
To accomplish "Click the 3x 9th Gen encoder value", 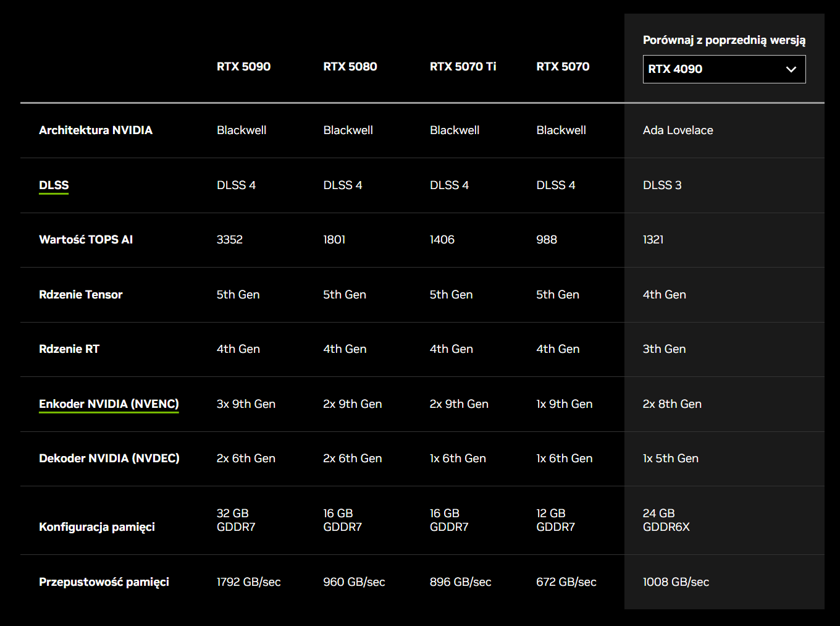I will click(246, 404).
